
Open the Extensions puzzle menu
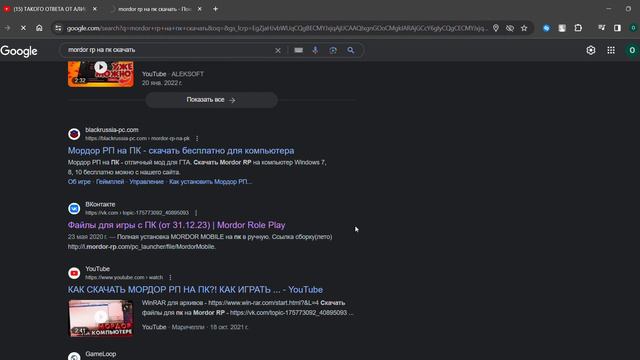pyautogui.click(x=578, y=28)
